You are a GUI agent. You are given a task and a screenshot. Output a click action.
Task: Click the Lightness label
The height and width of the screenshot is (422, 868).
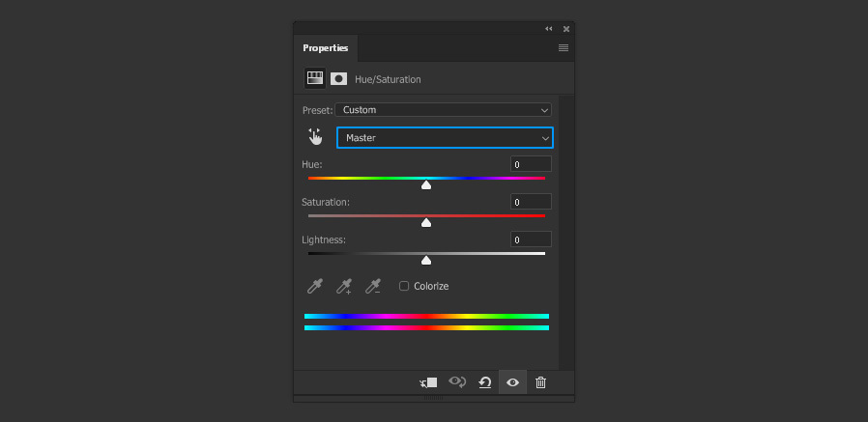point(324,240)
